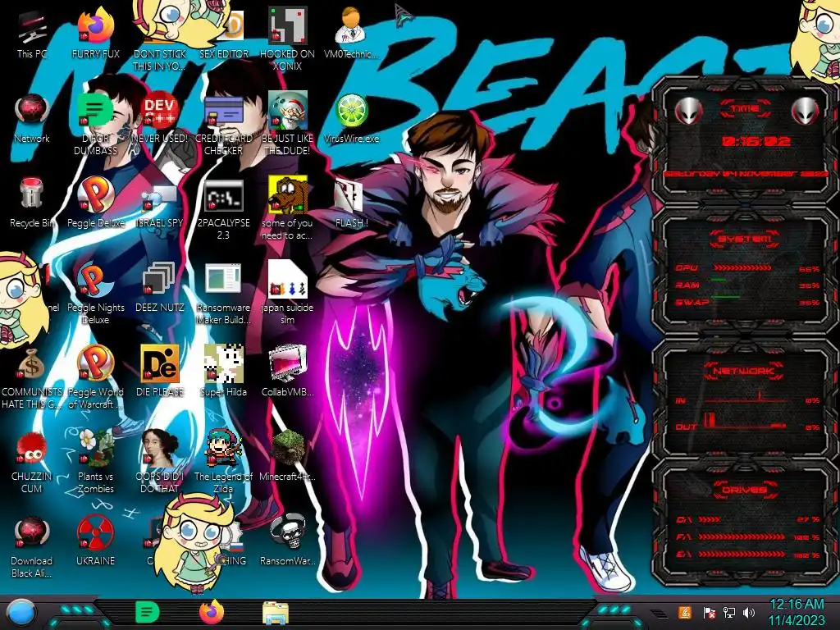Screen dimensions: 840x630
Task: Click the F:\ drive usage bar
Action: tap(742, 536)
